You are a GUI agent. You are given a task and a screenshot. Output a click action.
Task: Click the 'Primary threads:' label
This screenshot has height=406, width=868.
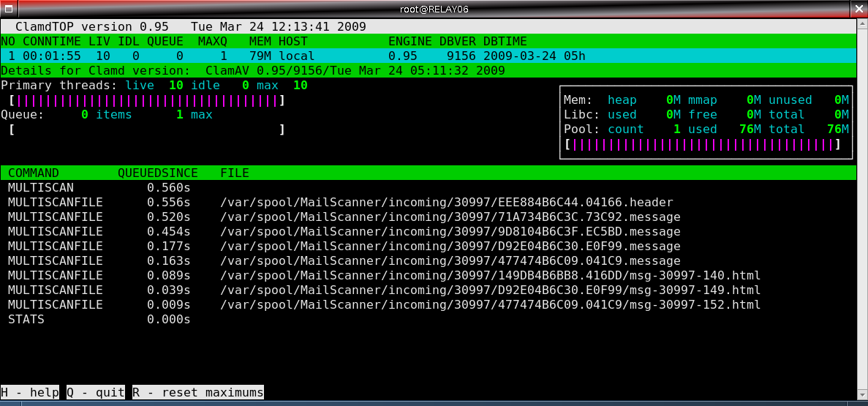pyautogui.click(x=59, y=86)
